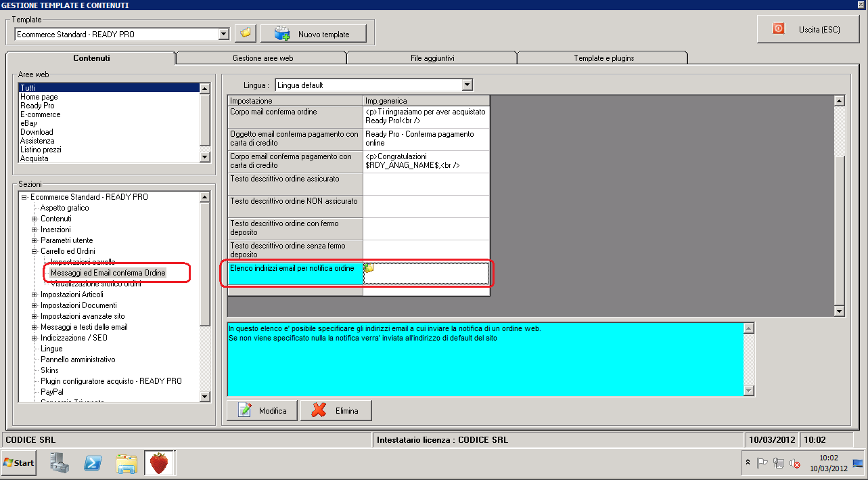Select Listino prezzi in Aree web list
This screenshot has width=868, height=480.
pos(109,150)
